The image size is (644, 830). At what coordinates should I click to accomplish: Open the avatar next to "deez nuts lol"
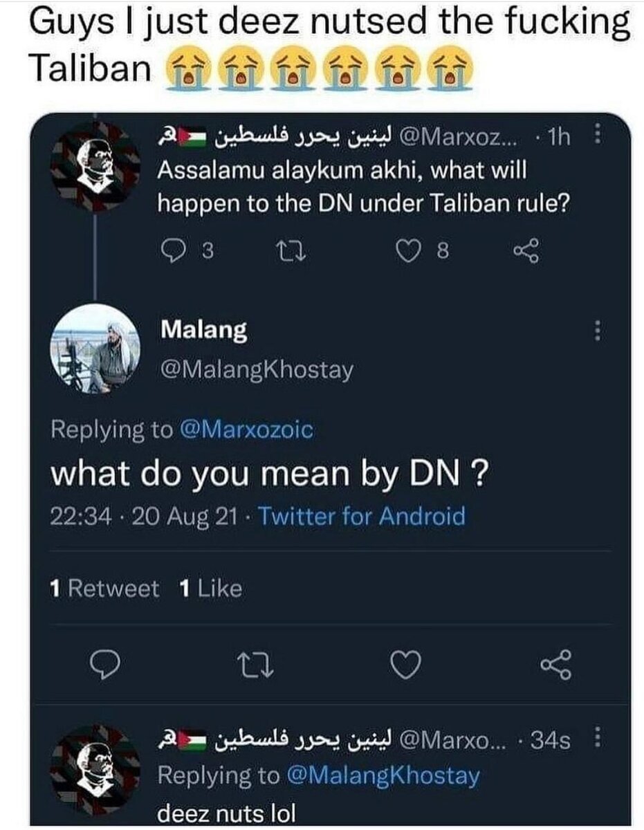[x=95, y=769]
